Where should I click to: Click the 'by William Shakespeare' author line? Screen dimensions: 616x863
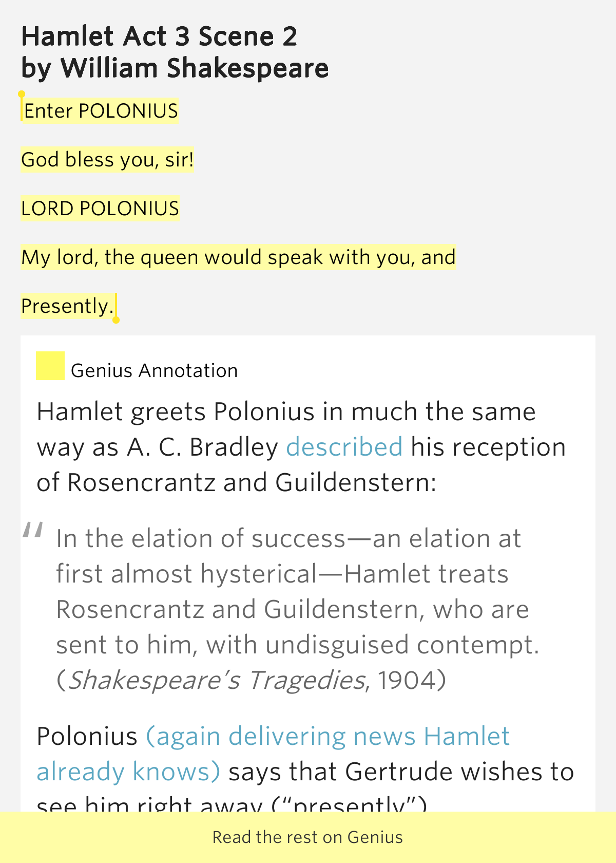tap(175, 68)
